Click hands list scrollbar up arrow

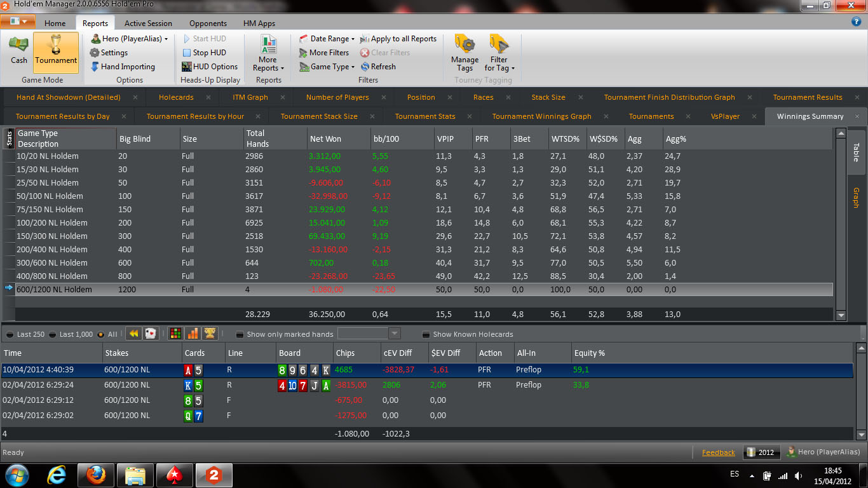[x=861, y=348]
